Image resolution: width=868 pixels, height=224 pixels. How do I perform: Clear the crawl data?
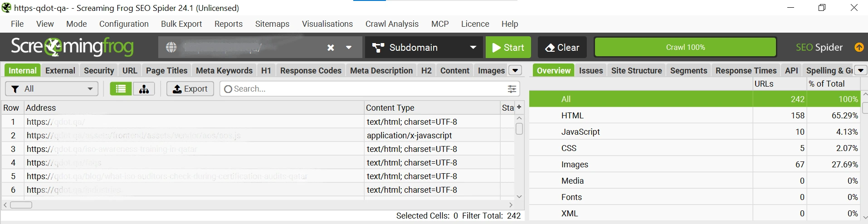coord(562,47)
